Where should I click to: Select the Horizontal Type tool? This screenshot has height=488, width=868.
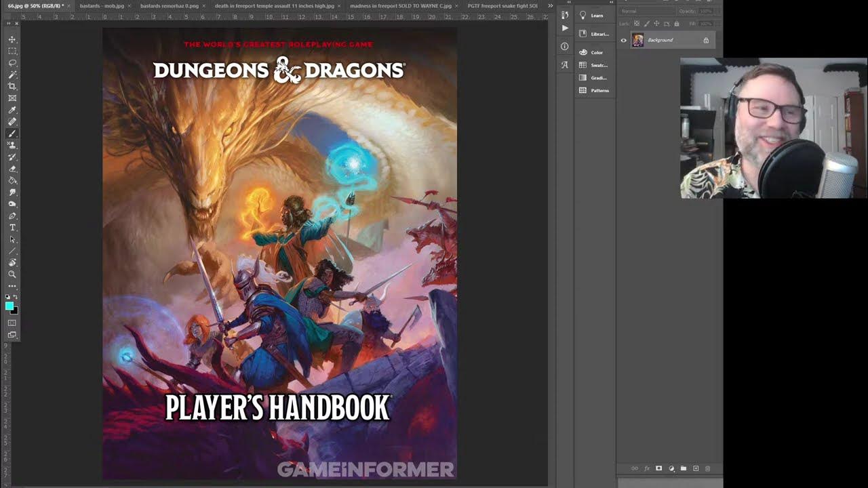point(12,227)
